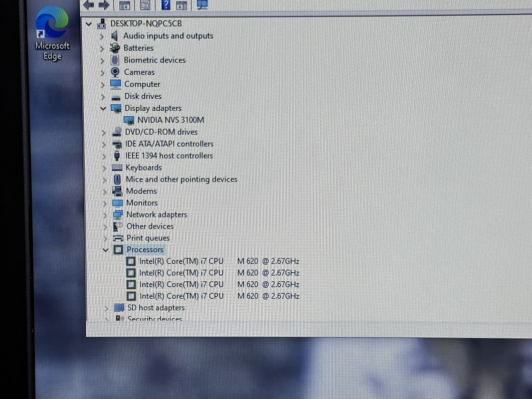532x399 pixels.
Task: Select the Cameras label
Action: (x=139, y=72)
